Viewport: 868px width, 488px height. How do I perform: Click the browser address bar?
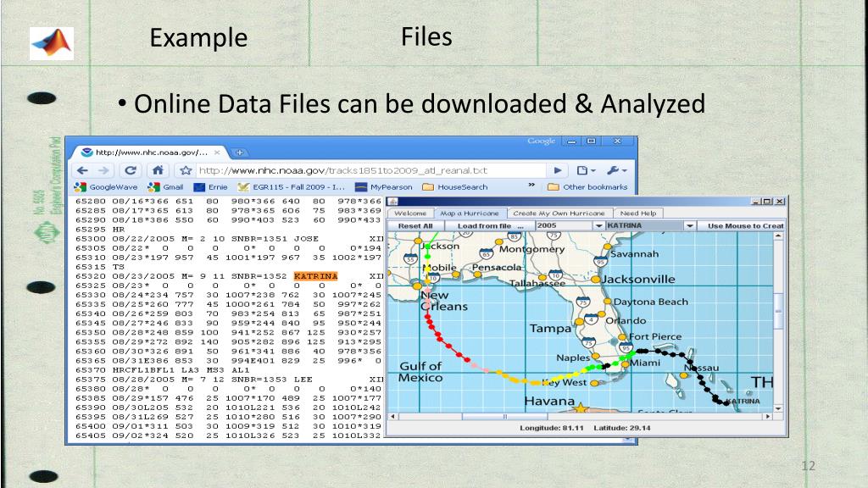point(371,170)
